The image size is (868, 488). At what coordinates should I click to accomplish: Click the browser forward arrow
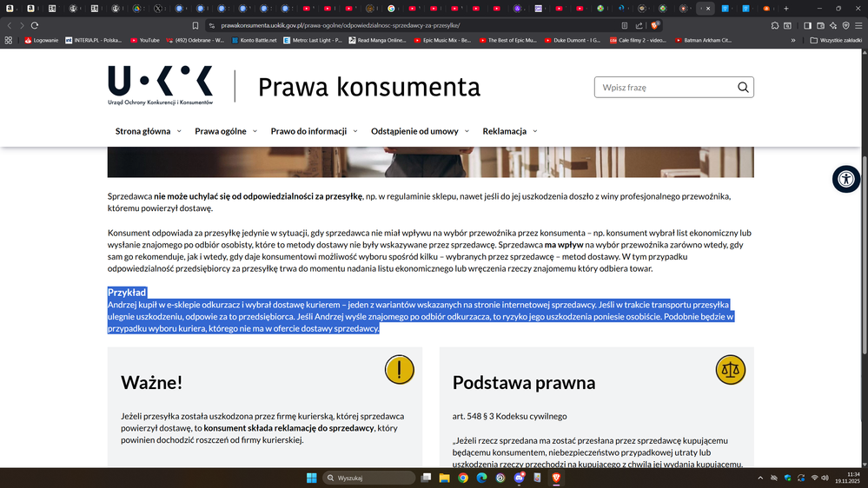pyautogui.click(x=22, y=25)
